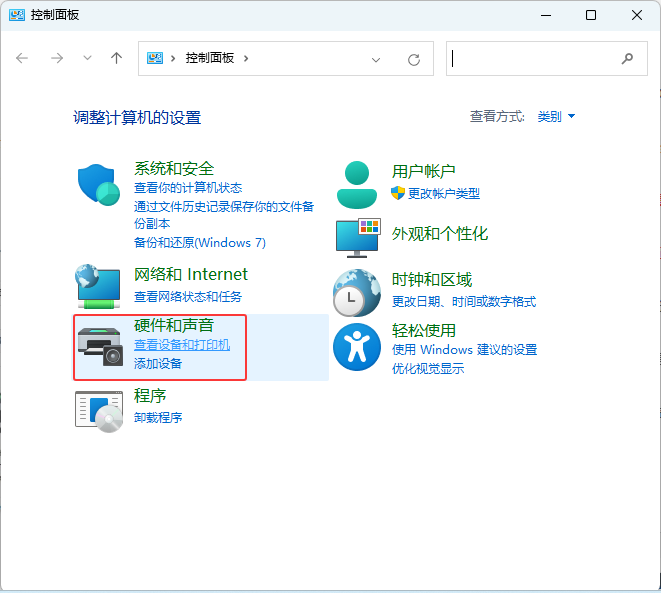Open 硬件和声音 category heading

174,325
